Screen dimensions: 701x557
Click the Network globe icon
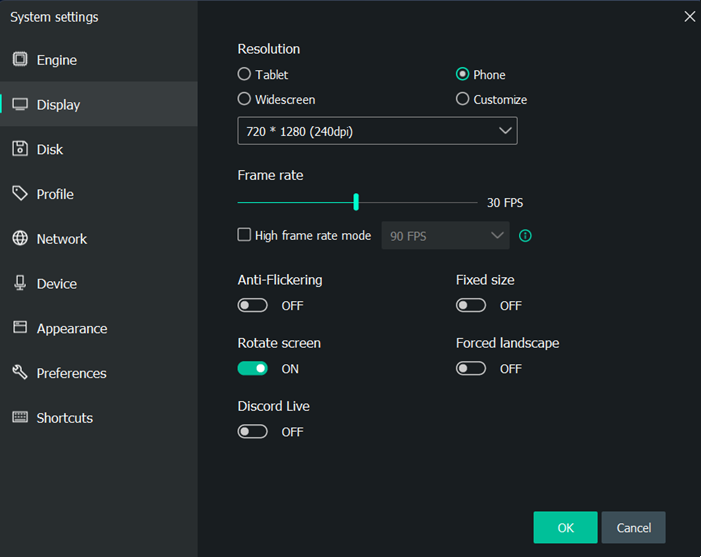click(20, 238)
